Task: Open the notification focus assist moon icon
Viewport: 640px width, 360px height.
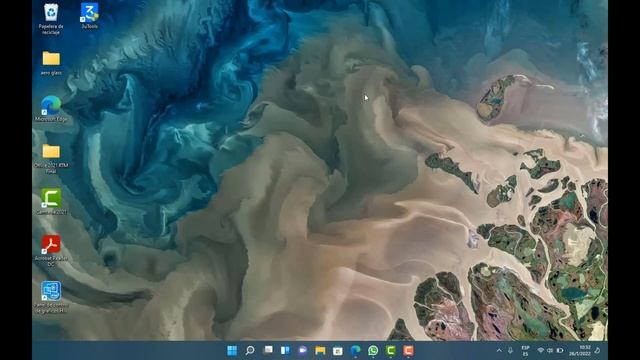Action: [598, 351]
